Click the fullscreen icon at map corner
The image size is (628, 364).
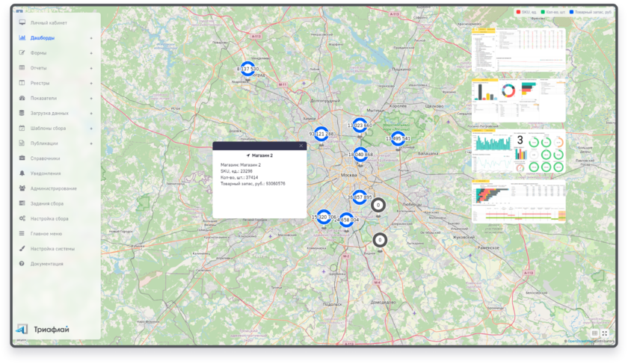(x=605, y=333)
